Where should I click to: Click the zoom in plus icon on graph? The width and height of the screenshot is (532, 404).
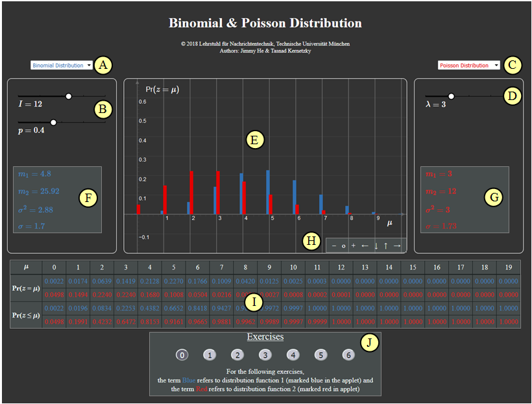pyautogui.click(x=353, y=246)
